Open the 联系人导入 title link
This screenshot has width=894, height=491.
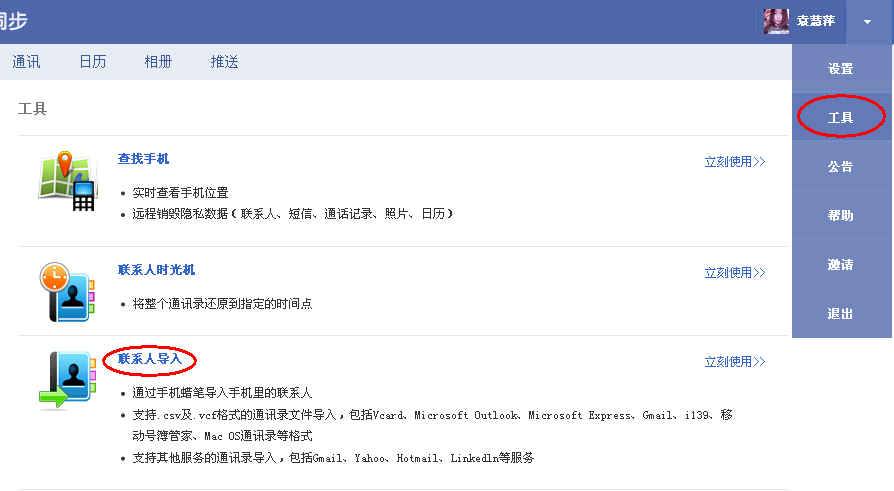pos(149,359)
